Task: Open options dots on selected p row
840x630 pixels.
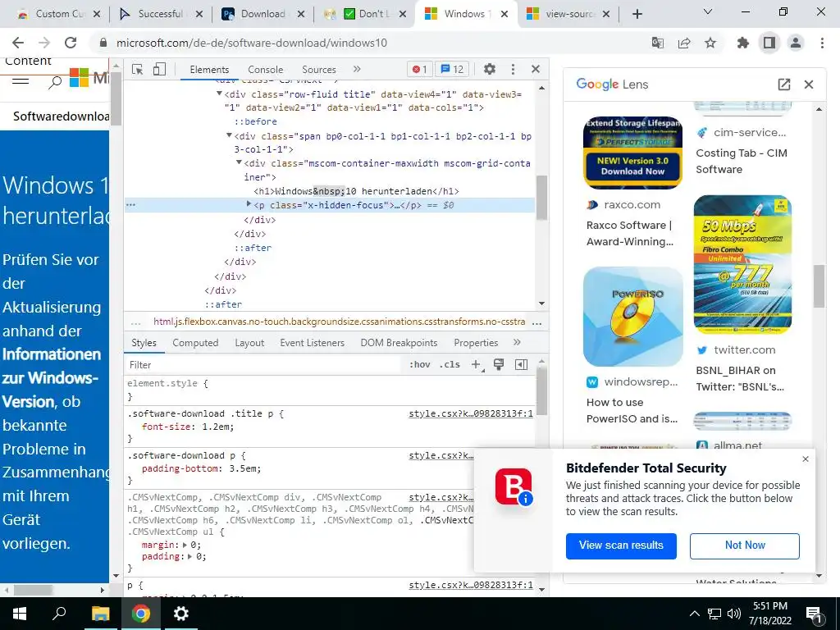Action: pos(130,205)
